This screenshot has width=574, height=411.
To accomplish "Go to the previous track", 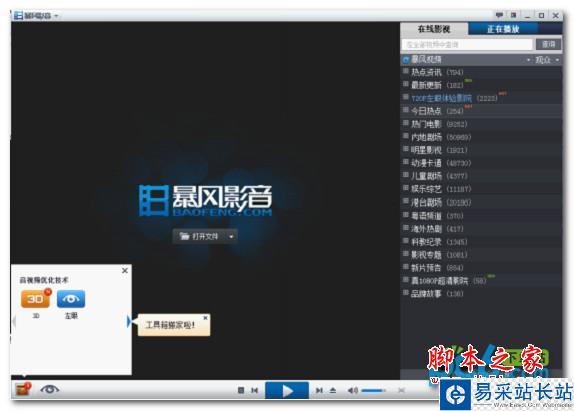I will point(254,391).
